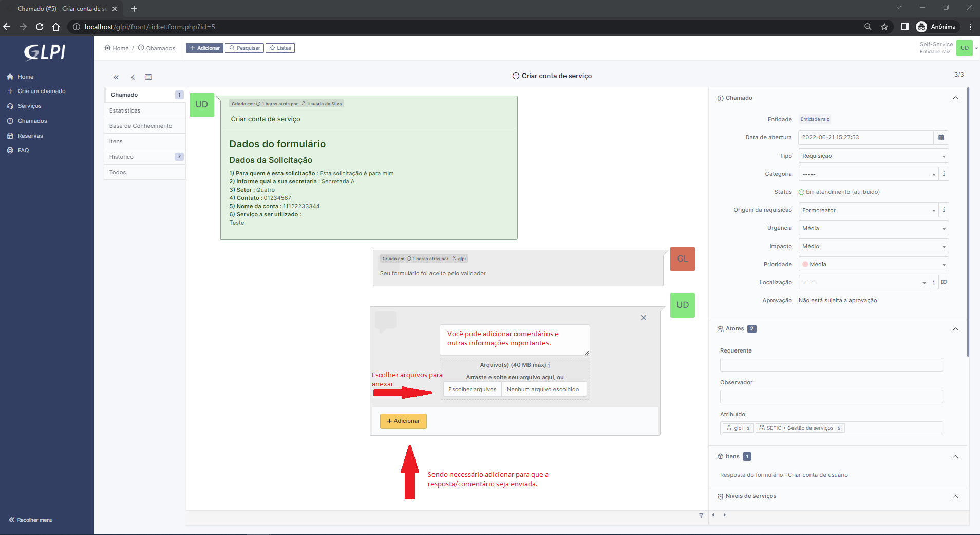980x535 pixels.
Task: Select Reservas in the sidebar
Action: (x=30, y=136)
